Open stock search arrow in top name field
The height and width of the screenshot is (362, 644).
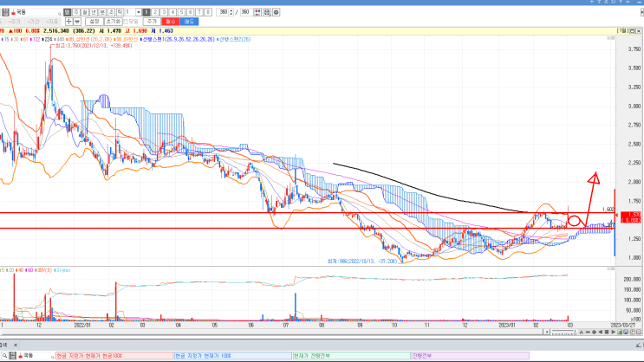click(59, 13)
